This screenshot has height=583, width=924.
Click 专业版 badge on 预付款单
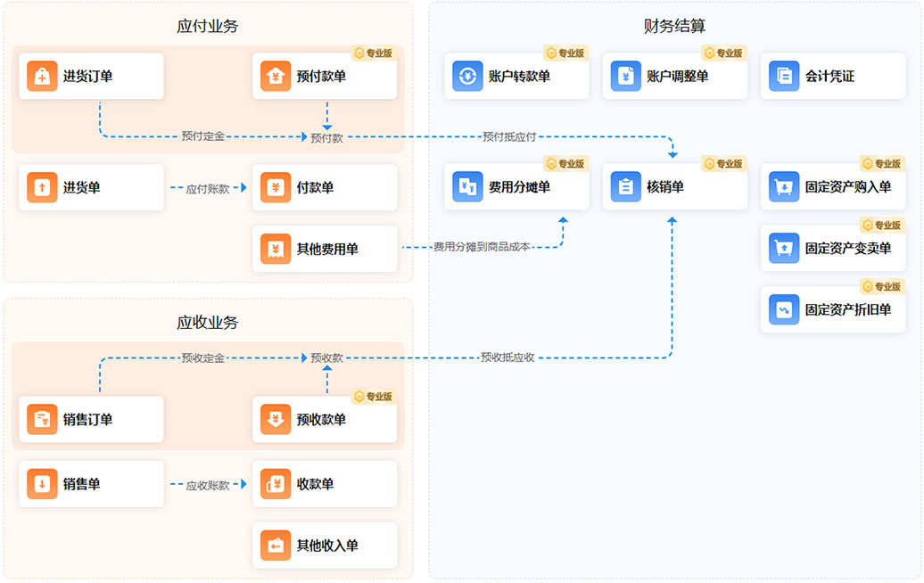374,53
